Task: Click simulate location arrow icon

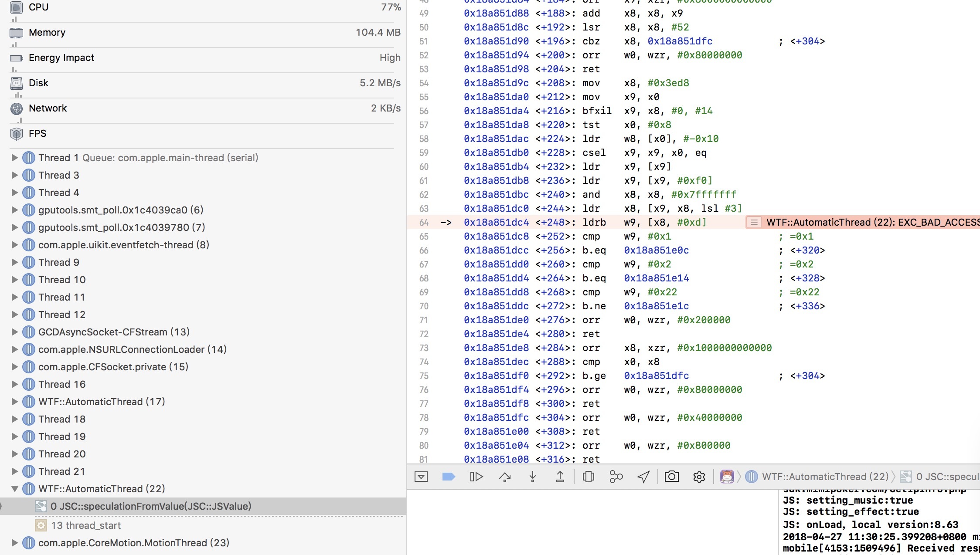Action: coord(644,477)
